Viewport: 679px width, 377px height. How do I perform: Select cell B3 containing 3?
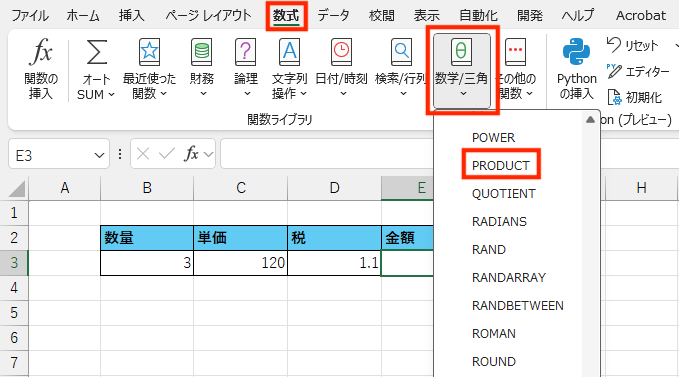point(147,263)
